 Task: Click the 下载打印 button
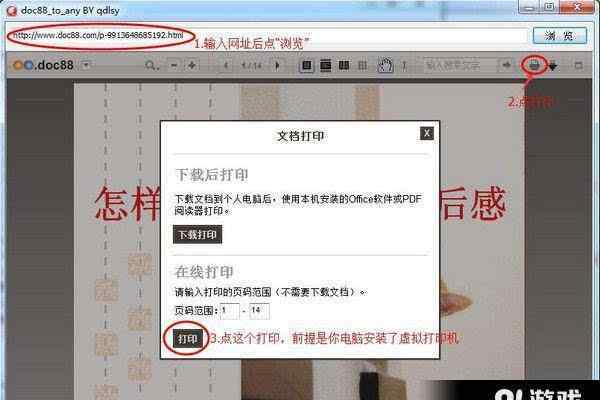197,234
